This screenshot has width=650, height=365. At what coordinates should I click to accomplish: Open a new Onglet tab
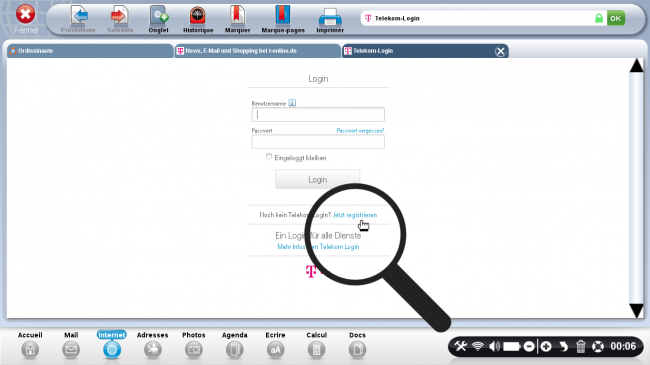tap(159, 16)
